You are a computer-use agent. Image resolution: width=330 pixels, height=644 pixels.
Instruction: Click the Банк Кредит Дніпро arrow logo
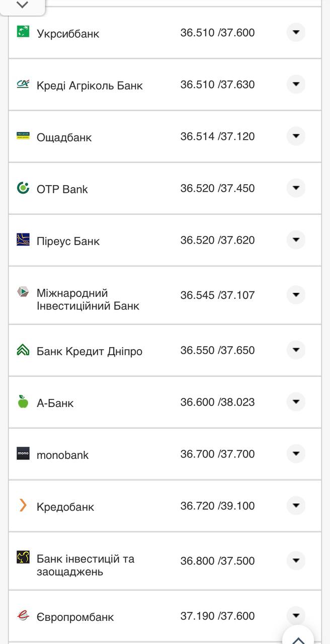(23, 350)
